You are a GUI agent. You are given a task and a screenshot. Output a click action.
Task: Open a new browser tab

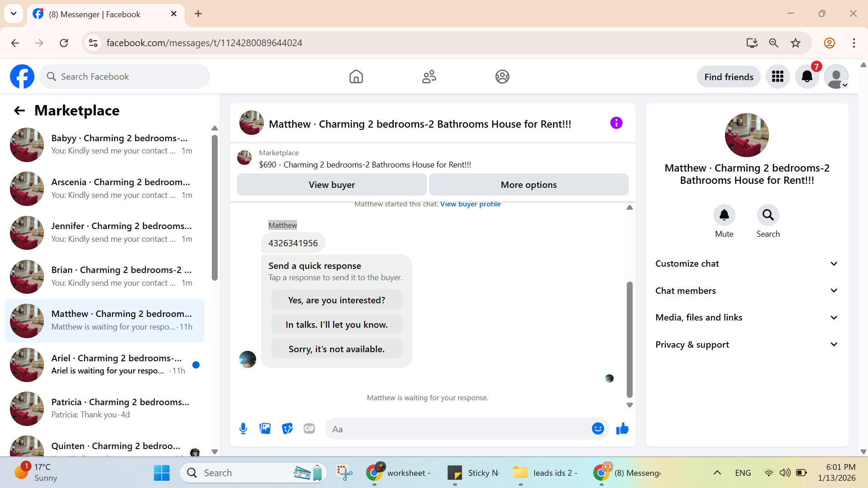click(x=198, y=14)
